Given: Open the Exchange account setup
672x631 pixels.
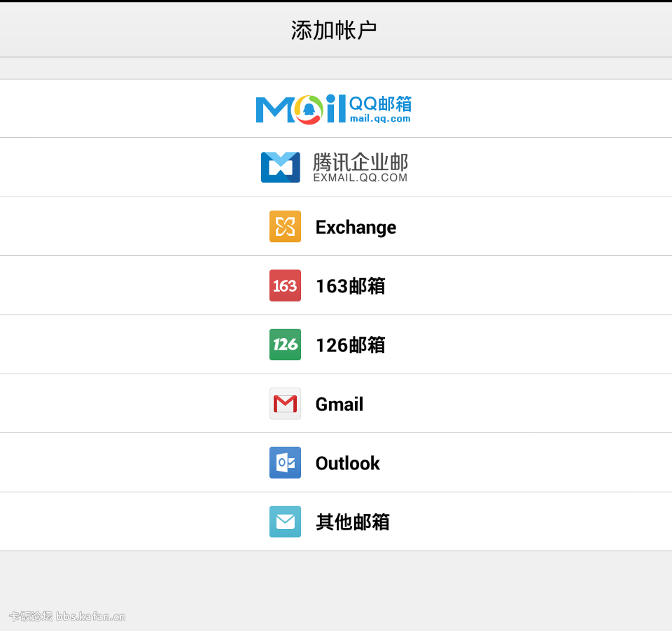Looking at the screenshot, I should (336, 226).
